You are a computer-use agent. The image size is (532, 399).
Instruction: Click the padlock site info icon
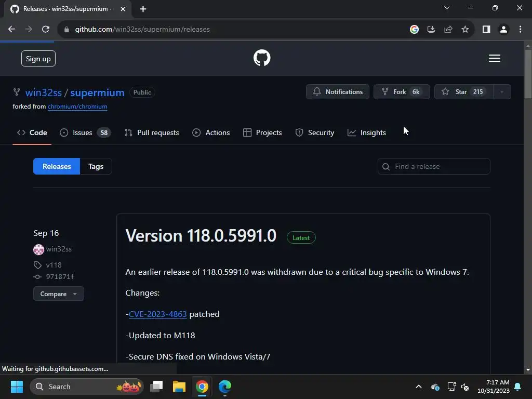click(67, 30)
